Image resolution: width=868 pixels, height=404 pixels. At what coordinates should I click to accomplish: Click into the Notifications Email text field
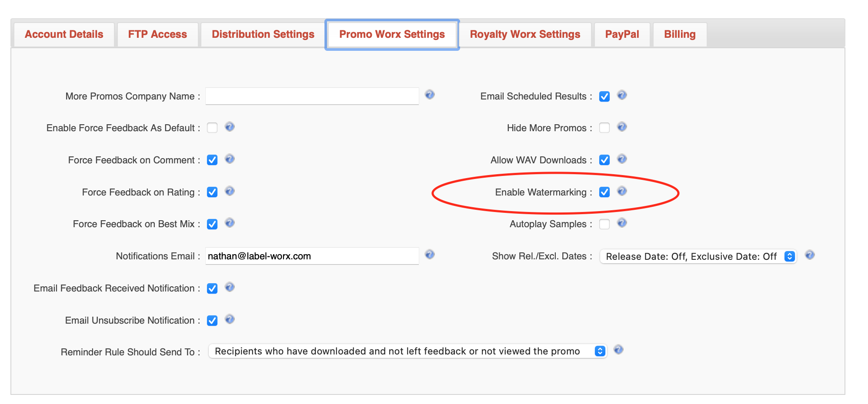(312, 256)
